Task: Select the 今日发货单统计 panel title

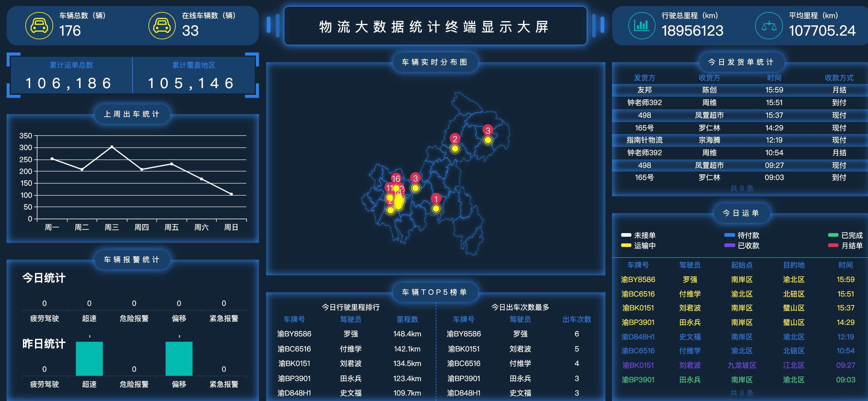Action: tap(740, 62)
